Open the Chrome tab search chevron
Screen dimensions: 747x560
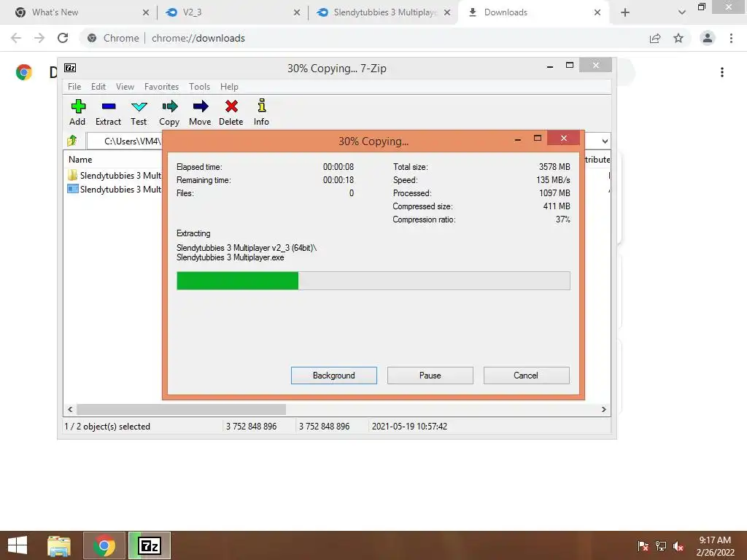[x=682, y=12]
